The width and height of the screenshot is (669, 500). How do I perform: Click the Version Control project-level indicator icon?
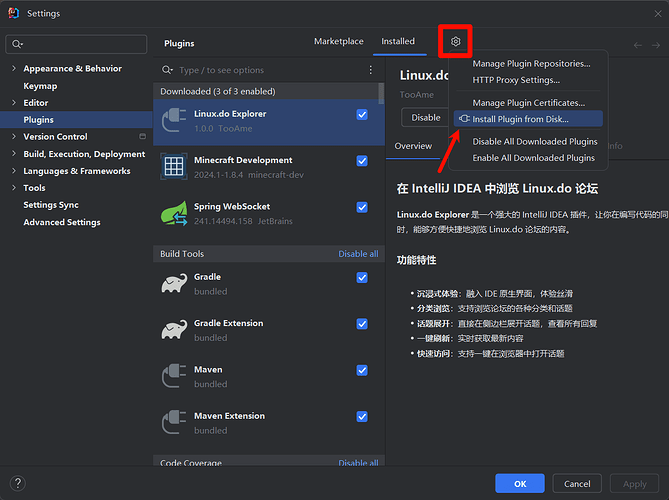point(143,137)
